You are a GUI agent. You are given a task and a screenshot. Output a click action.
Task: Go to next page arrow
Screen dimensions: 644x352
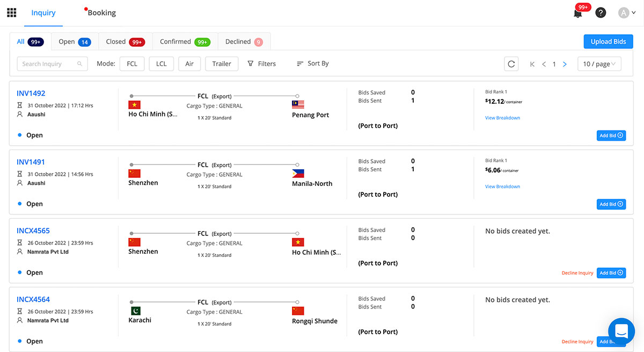tap(565, 64)
